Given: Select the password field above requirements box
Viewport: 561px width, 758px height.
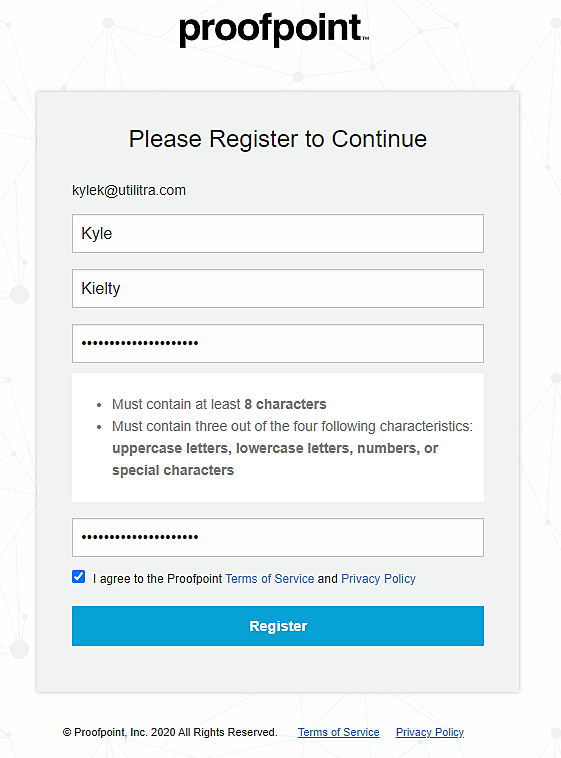Looking at the screenshot, I should point(278,343).
